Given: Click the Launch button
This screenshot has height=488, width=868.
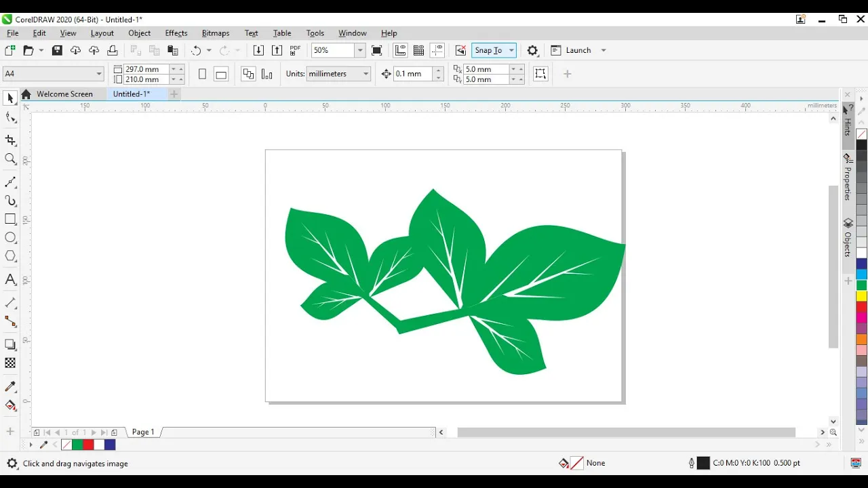Looking at the screenshot, I should (572, 50).
